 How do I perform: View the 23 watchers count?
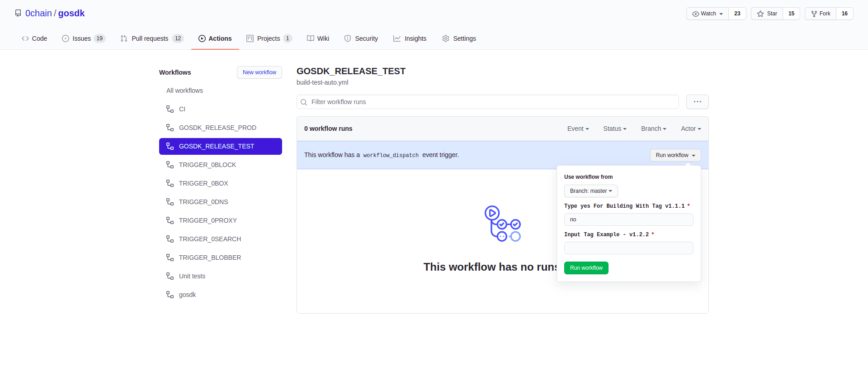(737, 14)
